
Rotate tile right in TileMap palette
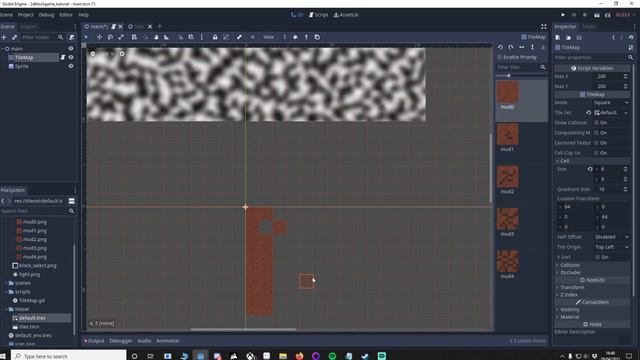[511, 47]
